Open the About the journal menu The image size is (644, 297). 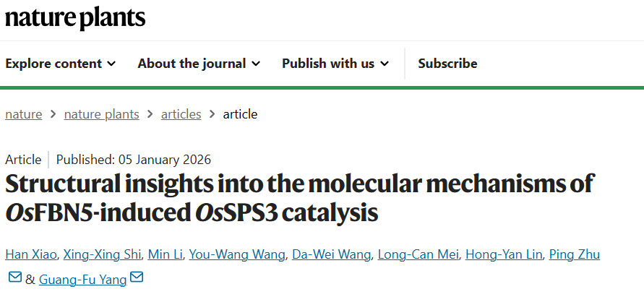pos(199,64)
